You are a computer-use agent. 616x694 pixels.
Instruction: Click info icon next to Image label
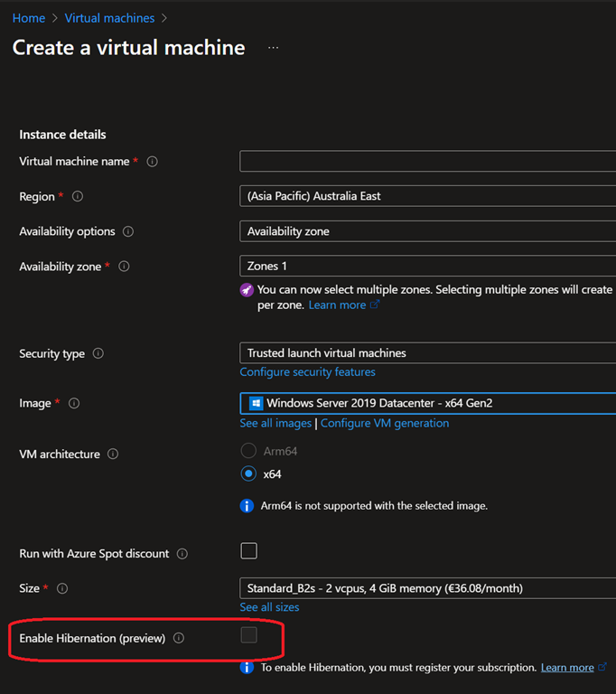click(74, 403)
